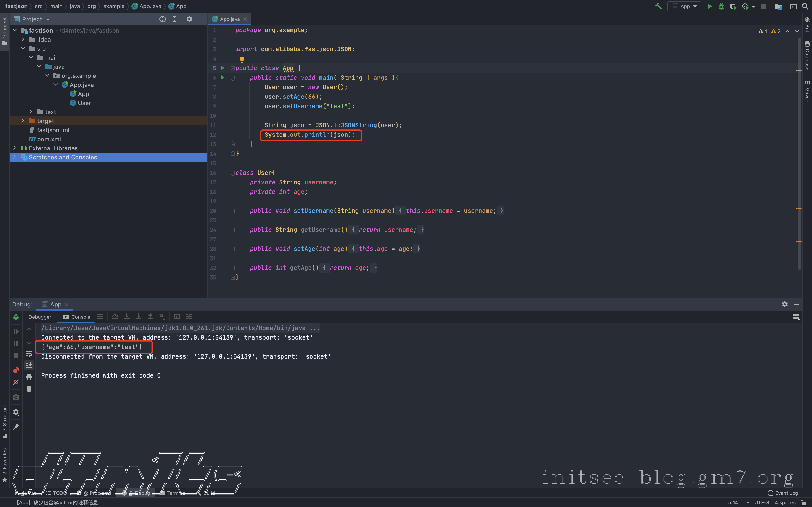This screenshot has height=507, width=812.
Task: Click the View Breakpoints red circles icon
Action: coord(16,370)
